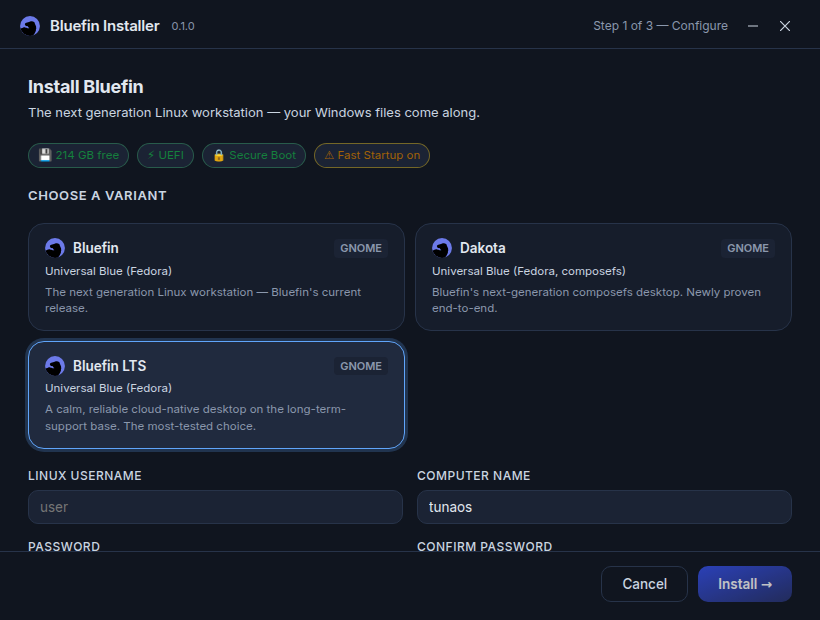The width and height of the screenshot is (820, 620).
Task: Cancel the installation
Action: 644,584
